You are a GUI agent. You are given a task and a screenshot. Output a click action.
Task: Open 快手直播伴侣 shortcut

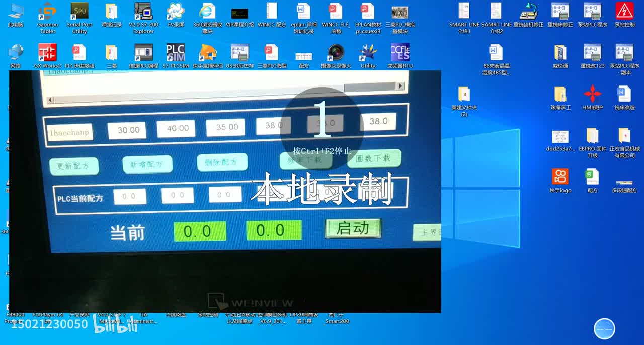(208, 56)
